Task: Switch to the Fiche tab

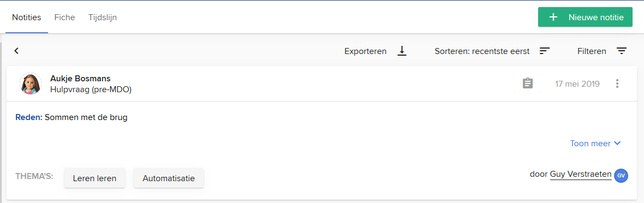Action: click(64, 17)
